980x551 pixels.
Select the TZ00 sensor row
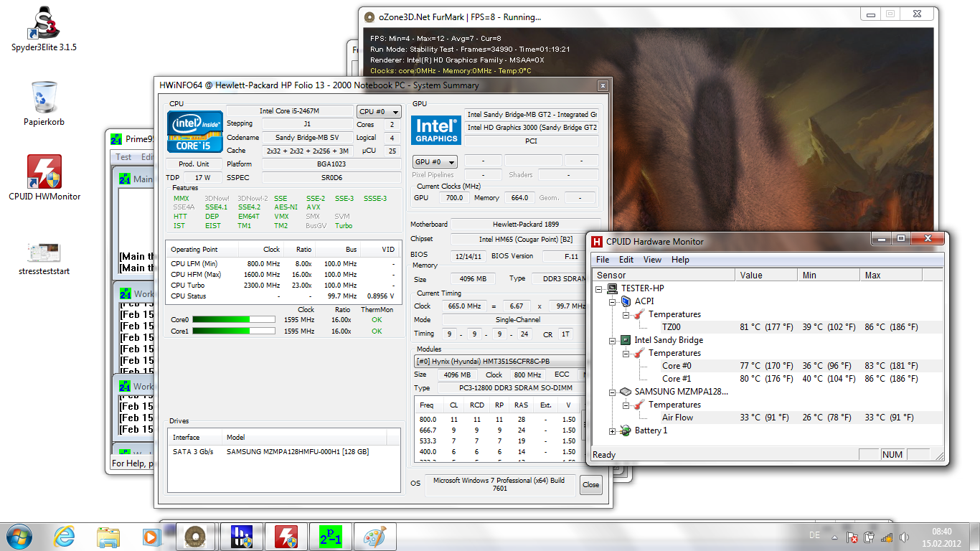click(x=766, y=327)
